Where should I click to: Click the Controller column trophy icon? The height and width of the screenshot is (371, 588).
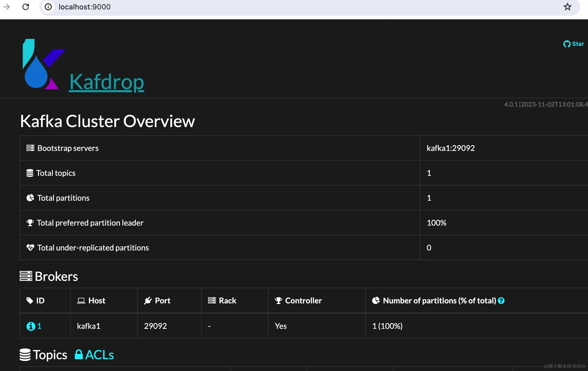pos(279,301)
